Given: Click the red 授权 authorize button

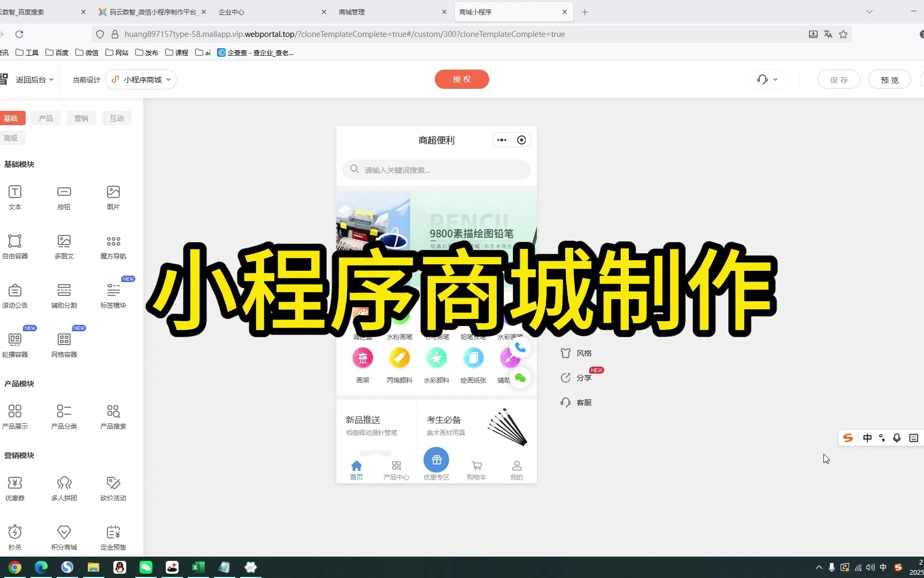Looking at the screenshot, I should point(462,79).
